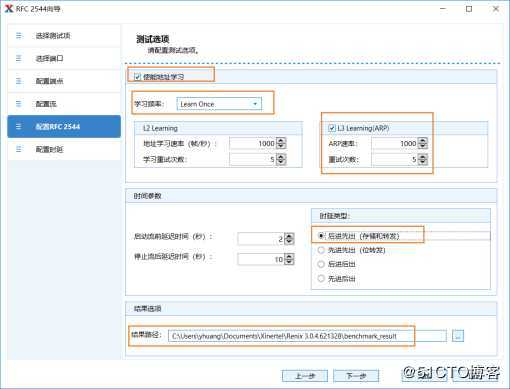Image resolution: width=510 pixels, height=389 pixels.
Task: Open the 配置流 sidebar step
Action: pos(64,104)
